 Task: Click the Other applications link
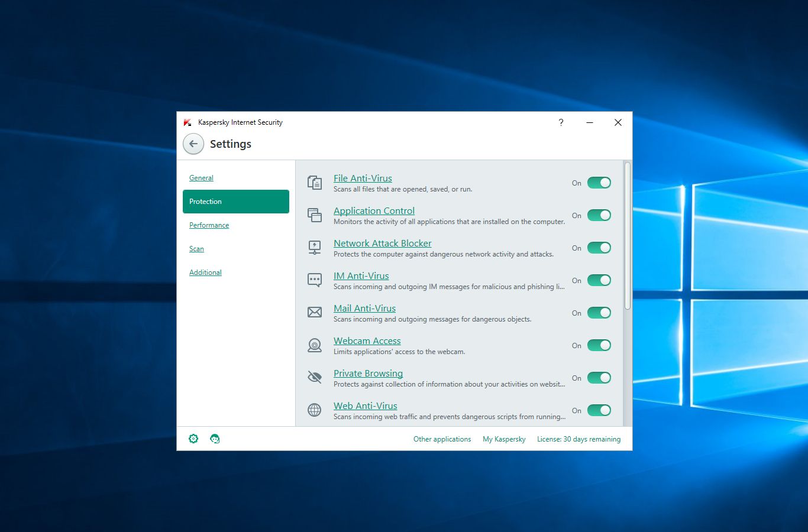coord(442,439)
